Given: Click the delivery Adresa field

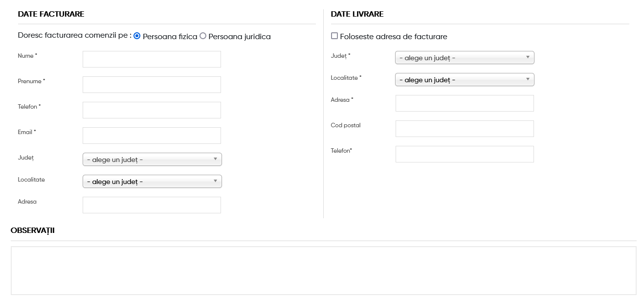Looking at the screenshot, I should (x=465, y=103).
